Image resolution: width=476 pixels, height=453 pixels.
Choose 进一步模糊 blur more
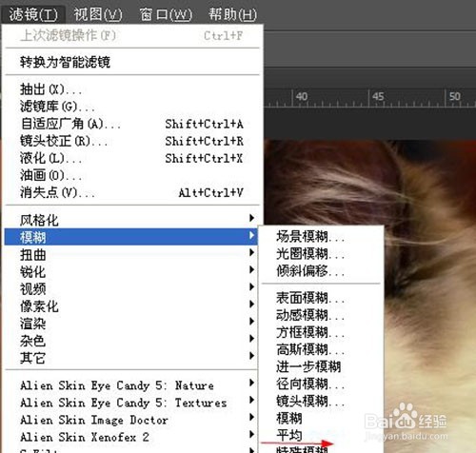[321, 366]
